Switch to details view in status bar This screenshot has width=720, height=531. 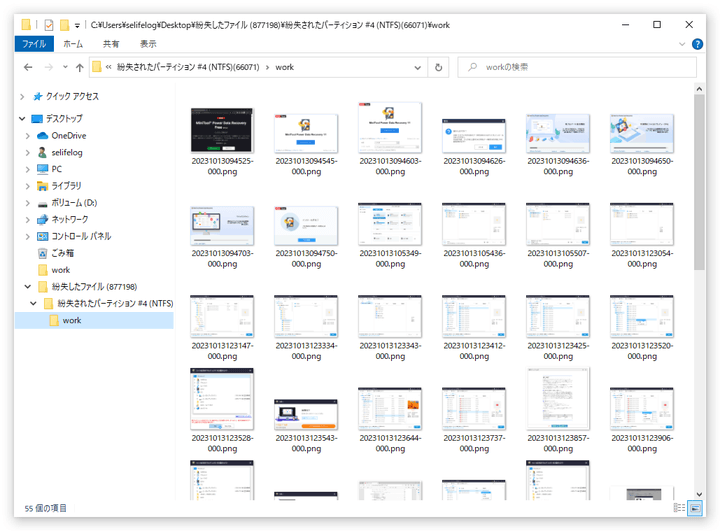[x=680, y=508]
